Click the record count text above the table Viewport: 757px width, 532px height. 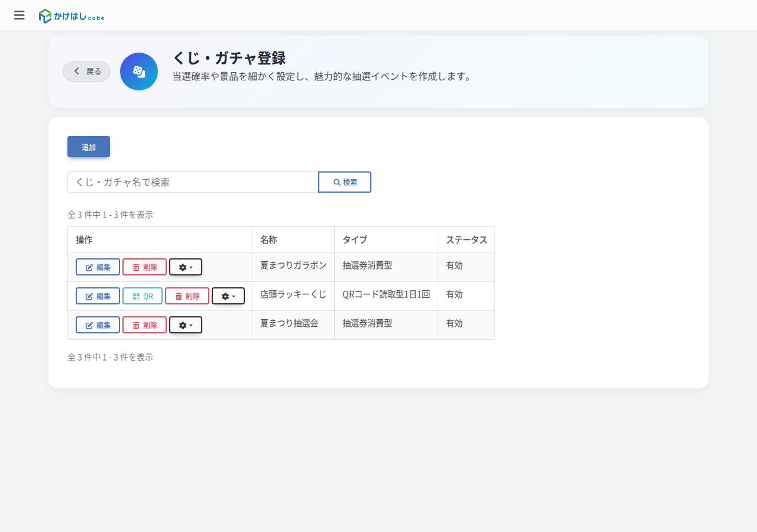(x=110, y=215)
